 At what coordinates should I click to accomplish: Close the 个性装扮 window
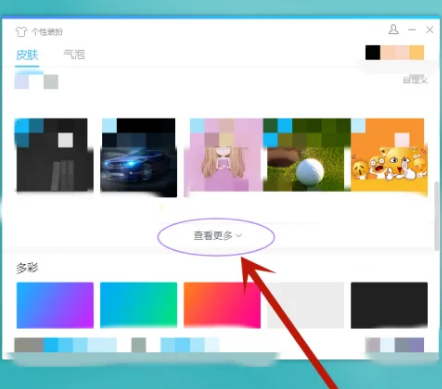[x=430, y=30]
